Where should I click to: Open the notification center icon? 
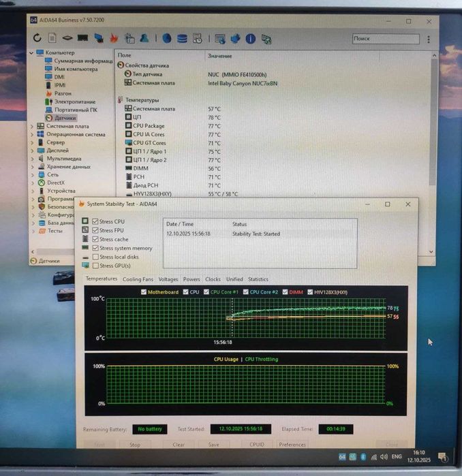[442, 456]
